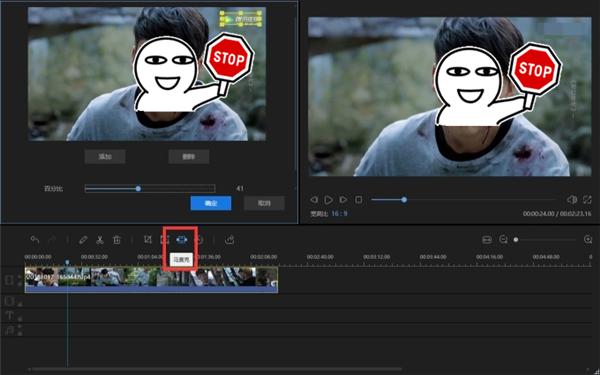Select the video track icon
This screenshot has width=600, height=375.
9,280
